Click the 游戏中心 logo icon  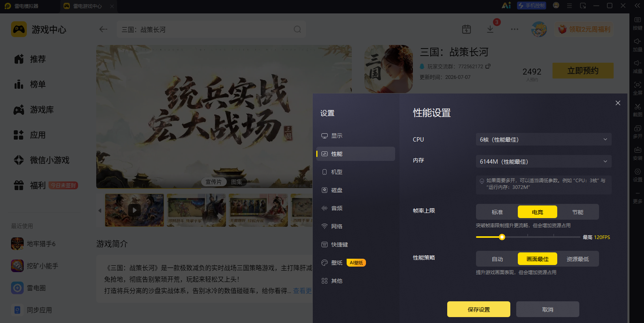[x=19, y=29]
